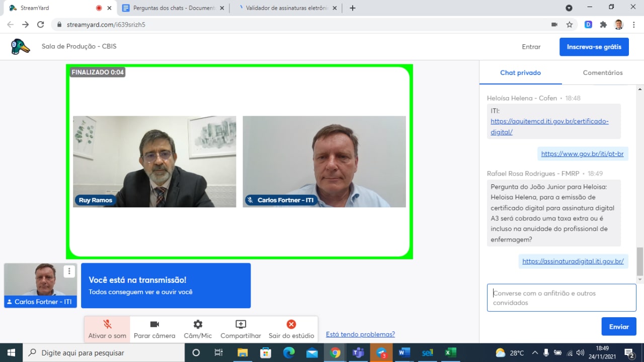Open the three-dot menu on Carlos Fortner thumbnail
Viewport: 644px width, 362px height.
tap(69, 271)
